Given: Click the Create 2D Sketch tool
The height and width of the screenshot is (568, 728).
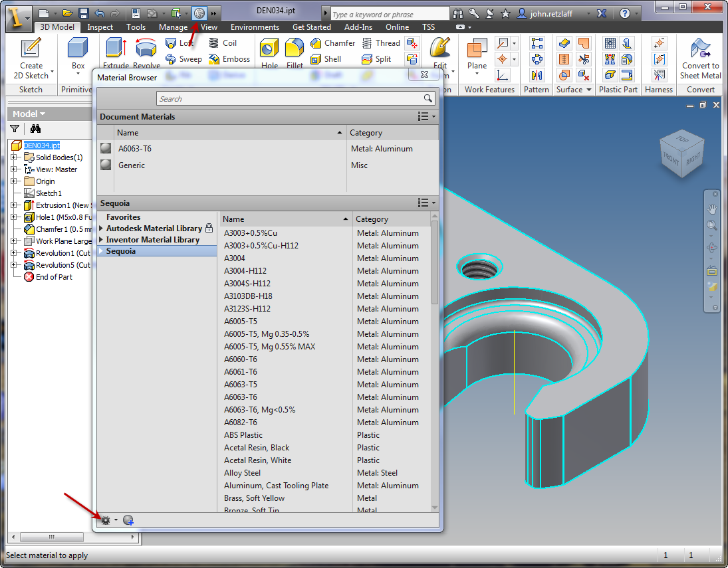Looking at the screenshot, I should click(31, 59).
